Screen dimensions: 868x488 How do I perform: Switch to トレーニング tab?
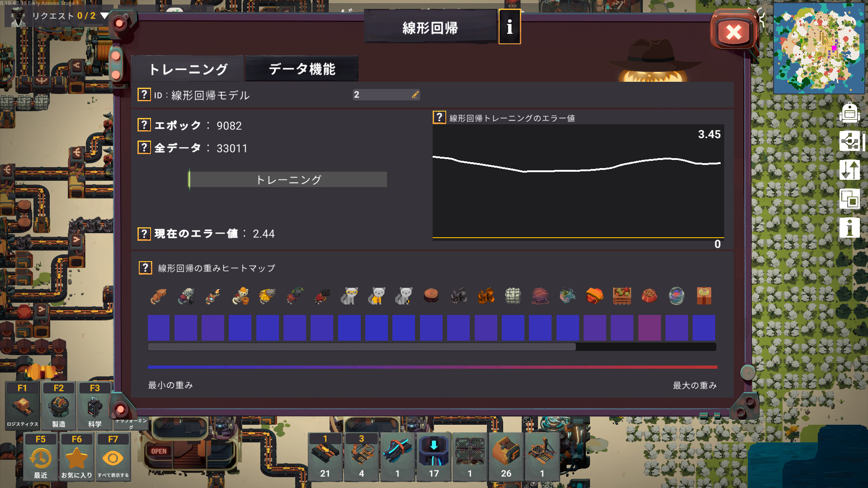coord(188,69)
